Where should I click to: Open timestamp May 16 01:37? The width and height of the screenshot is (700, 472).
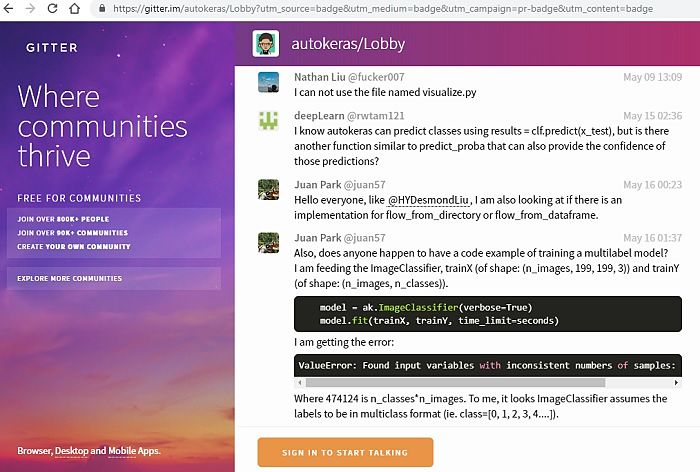click(x=653, y=238)
